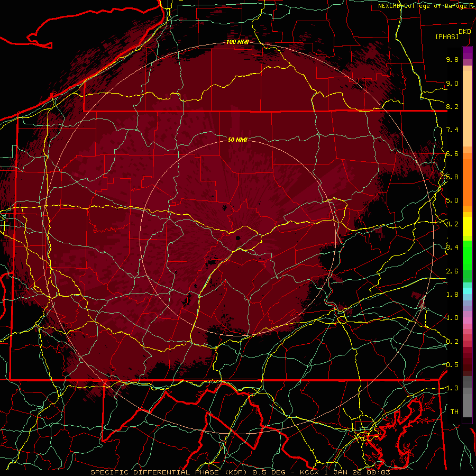Click the black radar site dot at the map center
This screenshot has width=476, height=476.
238,238
